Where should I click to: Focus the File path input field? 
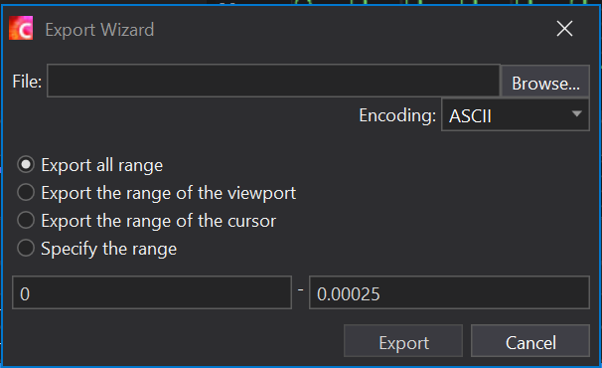274,81
